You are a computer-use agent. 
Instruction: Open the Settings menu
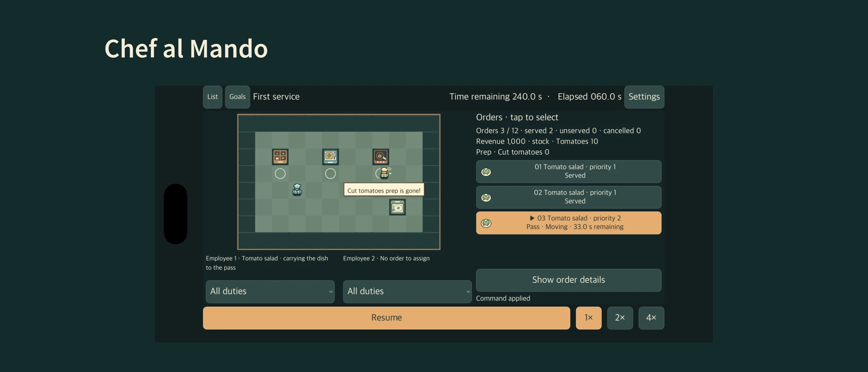pos(644,97)
